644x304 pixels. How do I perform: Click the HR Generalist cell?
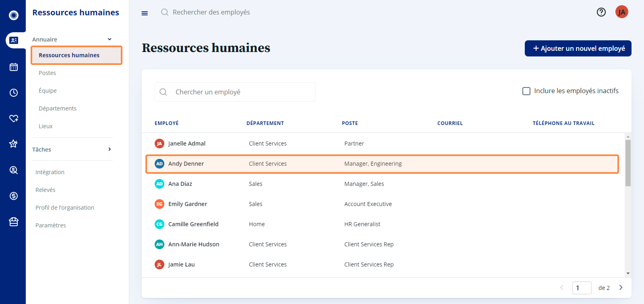(x=362, y=224)
